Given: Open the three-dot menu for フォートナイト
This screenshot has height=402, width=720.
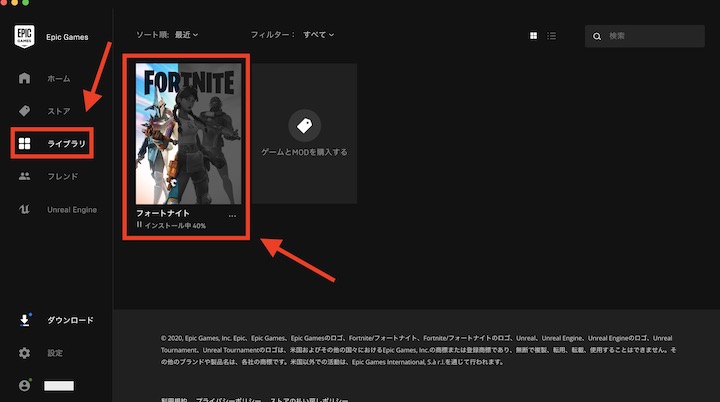Looking at the screenshot, I should coord(232,215).
